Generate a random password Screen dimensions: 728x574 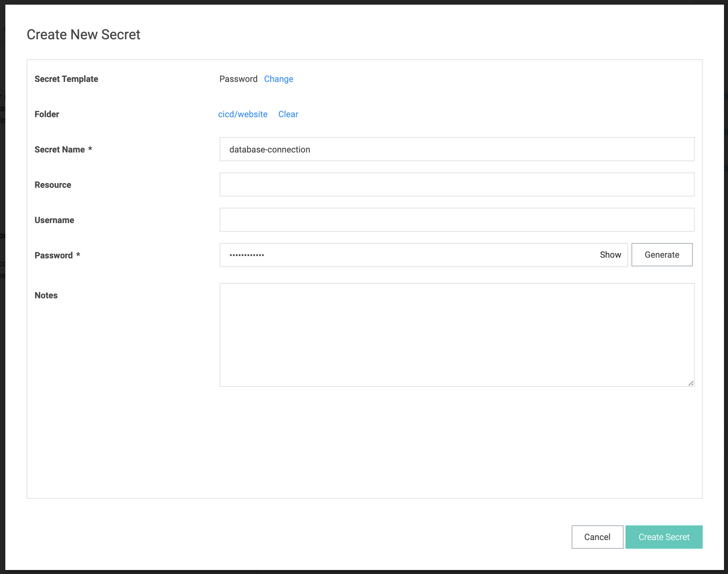tap(661, 255)
